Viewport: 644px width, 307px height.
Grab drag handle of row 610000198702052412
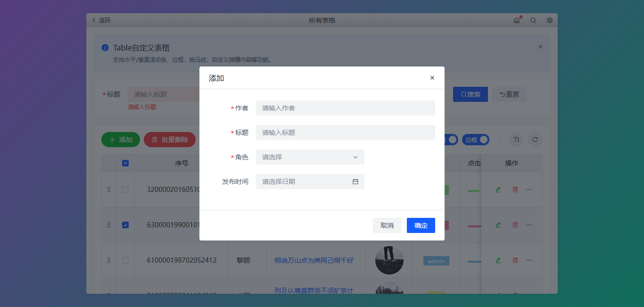(x=109, y=260)
